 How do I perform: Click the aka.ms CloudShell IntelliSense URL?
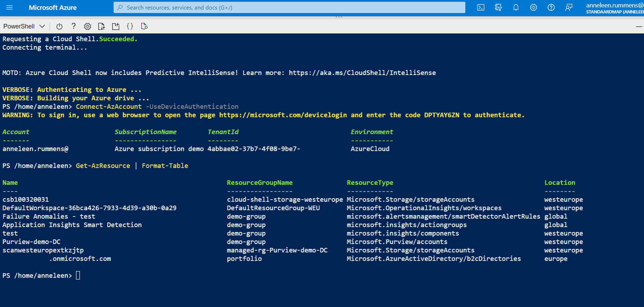coord(362,73)
